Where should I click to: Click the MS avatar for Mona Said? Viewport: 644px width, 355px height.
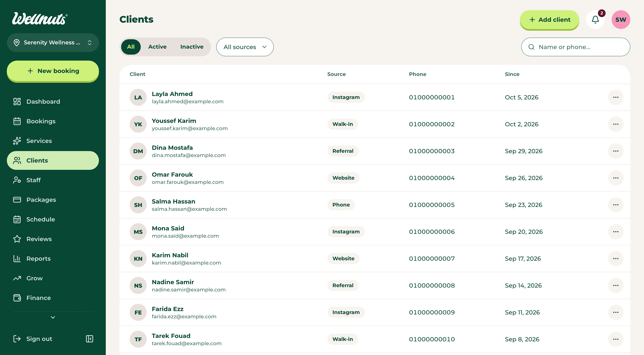(x=138, y=232)
